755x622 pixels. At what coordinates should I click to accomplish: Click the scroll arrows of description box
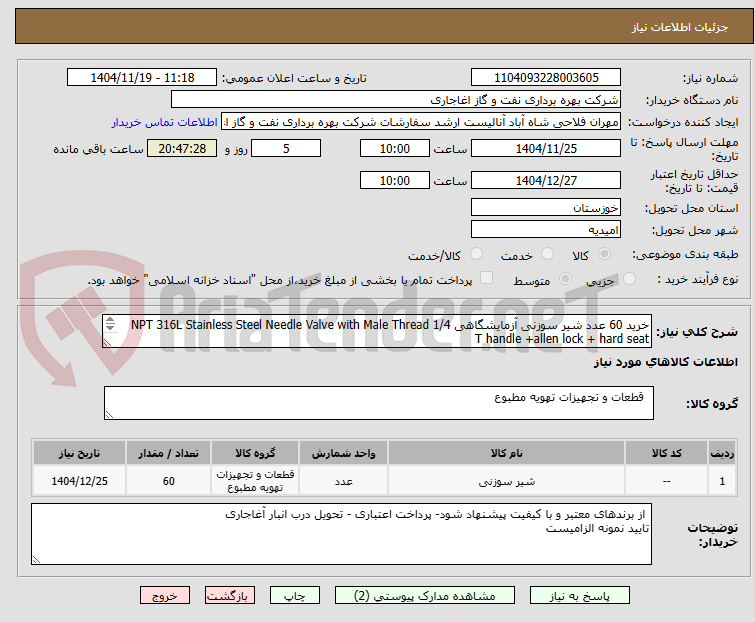point(110,324)
